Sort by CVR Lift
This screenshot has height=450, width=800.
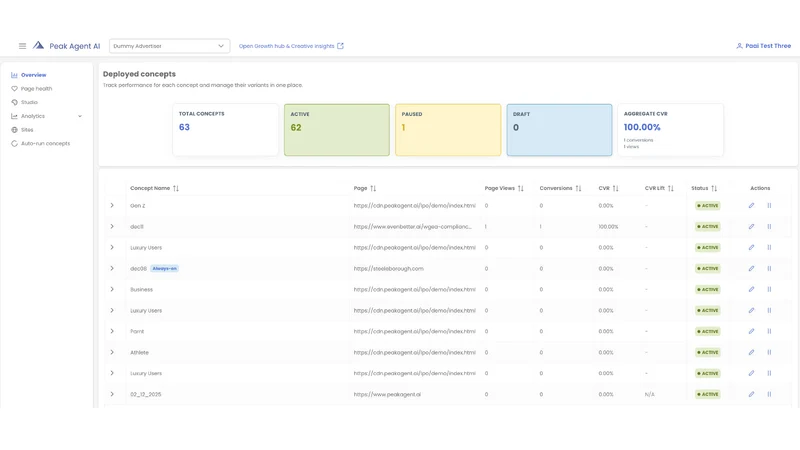click(670, 188)
